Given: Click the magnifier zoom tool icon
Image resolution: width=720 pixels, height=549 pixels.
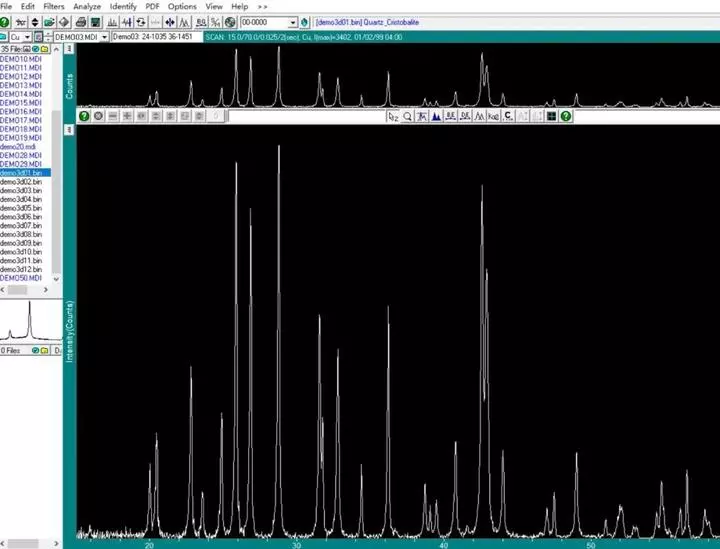Looking at the screenshot, I should (408, 117).
